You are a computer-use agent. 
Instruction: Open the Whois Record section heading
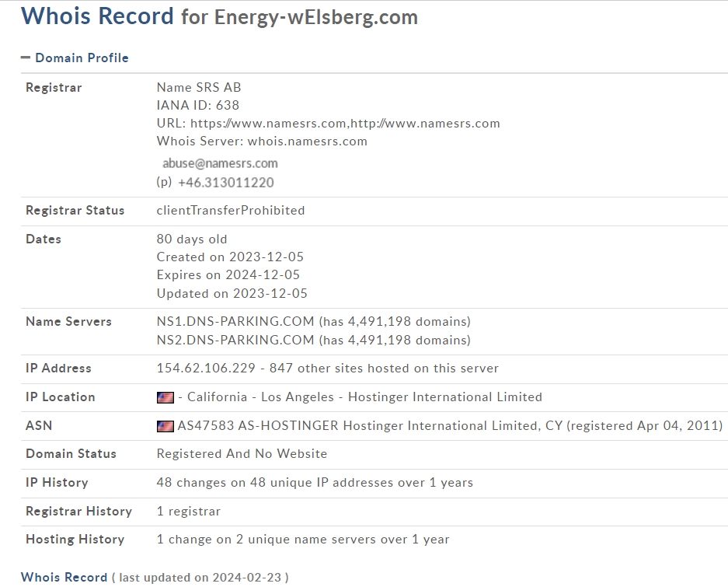(x=64, y=577)
